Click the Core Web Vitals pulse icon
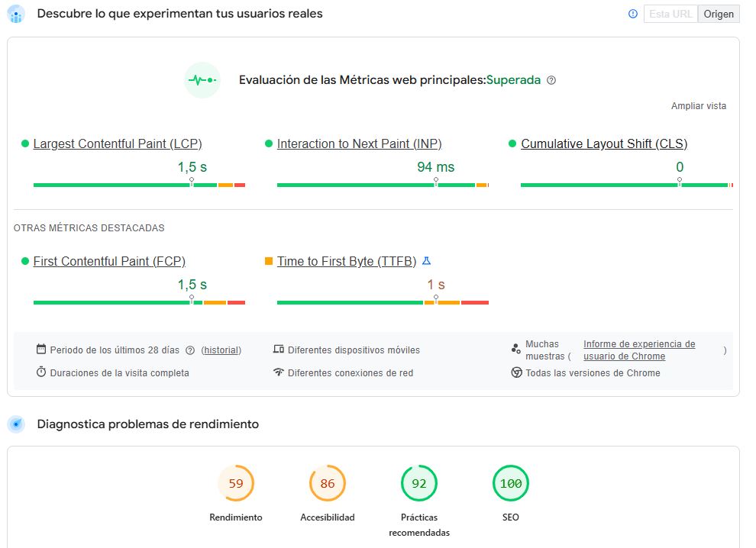756x548 pixels. coord(202,80)
